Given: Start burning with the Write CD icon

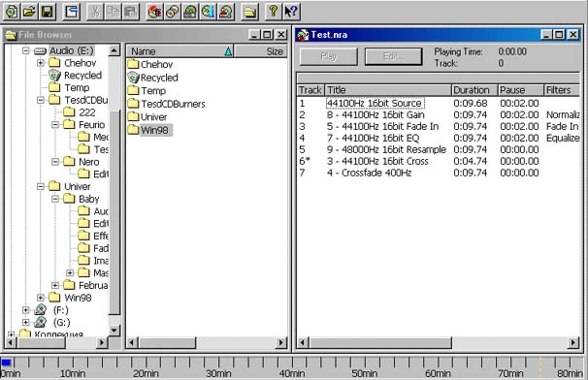Looking at the screenshot, I should pos(154,12).
